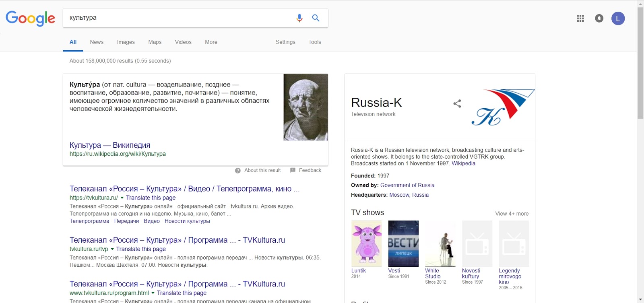Expand dropdown arrow beside www.tvkultura.ru/program.html
This screenshot has width=644, height=303.
pyautogui.click(x=153, y=293)
